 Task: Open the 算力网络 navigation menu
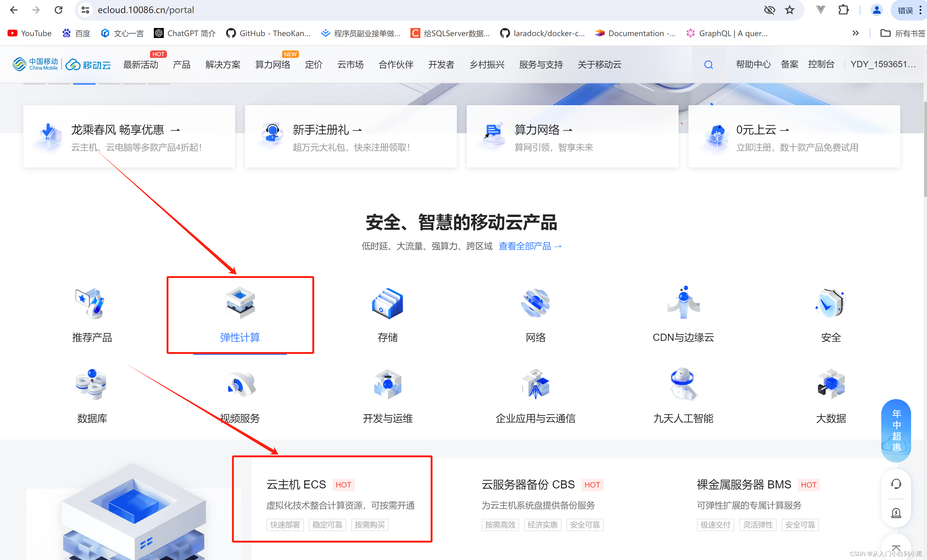pos(272,65)
